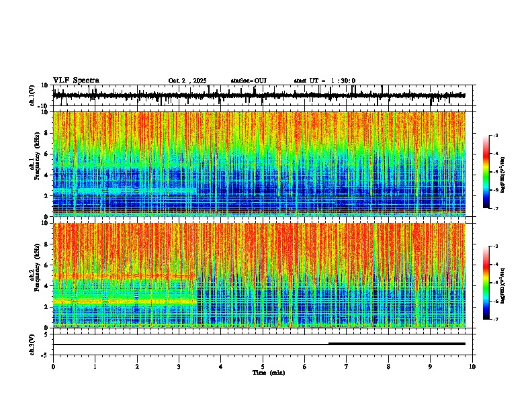Click the ch.2 spectrogram color scale bar
The image size is (532, 411).
point(486,283)
